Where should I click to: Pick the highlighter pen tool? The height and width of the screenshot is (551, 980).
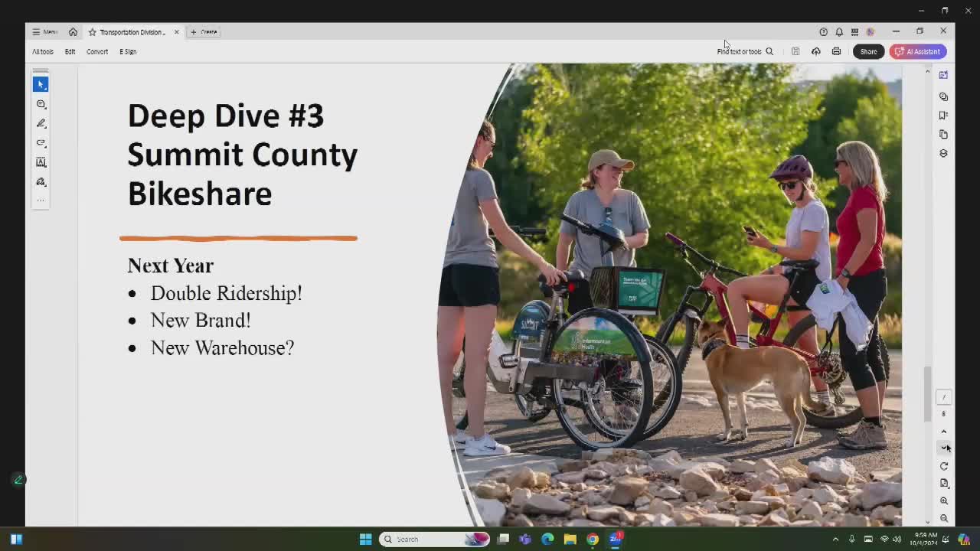point(41,123)
